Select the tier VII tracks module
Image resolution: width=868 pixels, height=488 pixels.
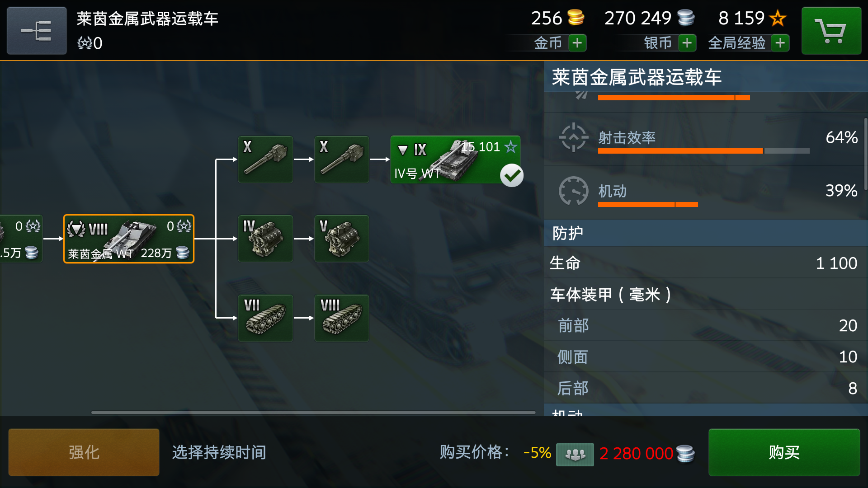point(265,318)
